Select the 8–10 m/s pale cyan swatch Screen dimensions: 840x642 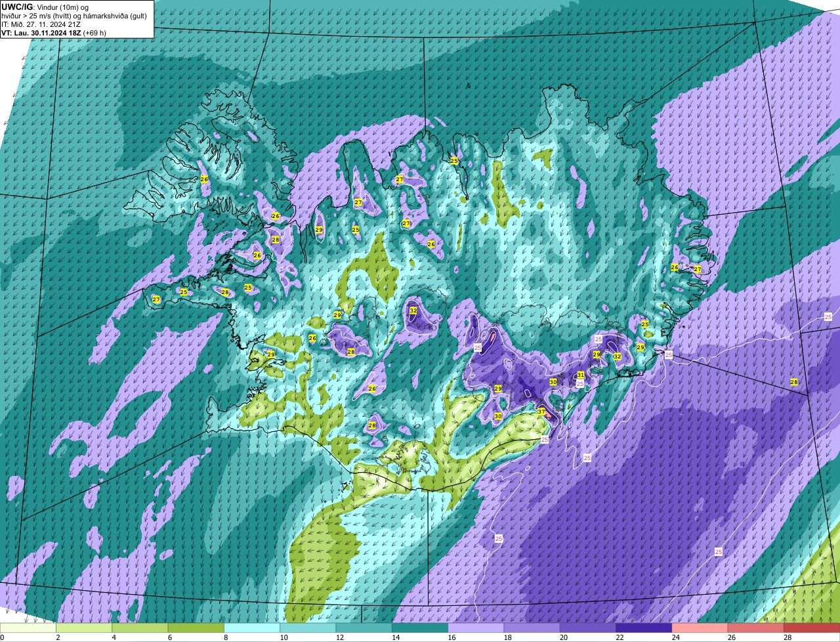tap(253, 628)
